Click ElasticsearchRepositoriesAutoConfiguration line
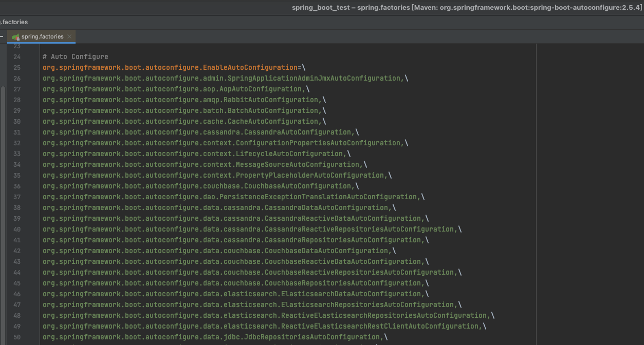 coord(252,304)
